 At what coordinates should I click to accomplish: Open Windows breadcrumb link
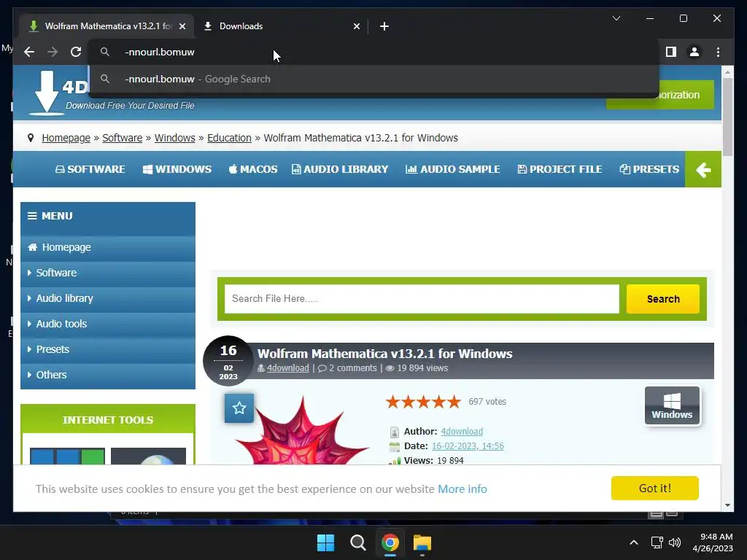[174, 138]
